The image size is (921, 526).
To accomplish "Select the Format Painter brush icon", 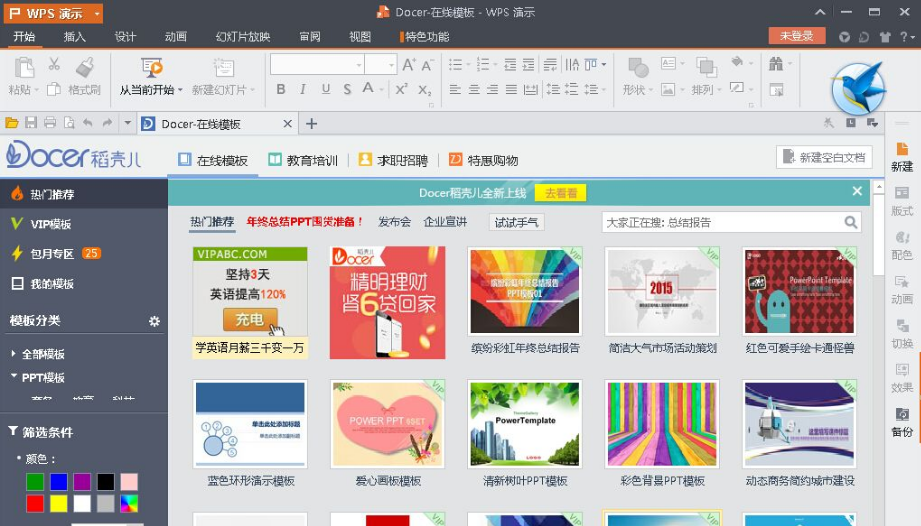I will (85, 68).
